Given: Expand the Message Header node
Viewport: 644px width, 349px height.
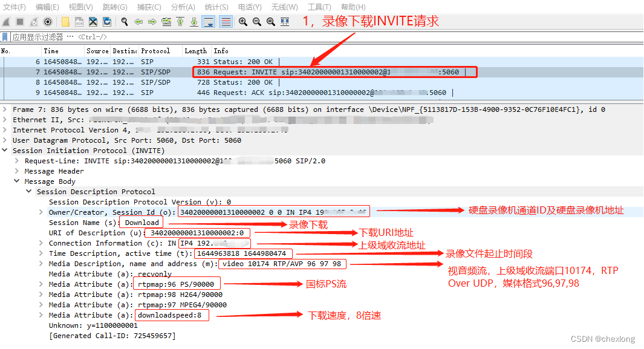Looking at the screenshot, I should click(16, 171).
